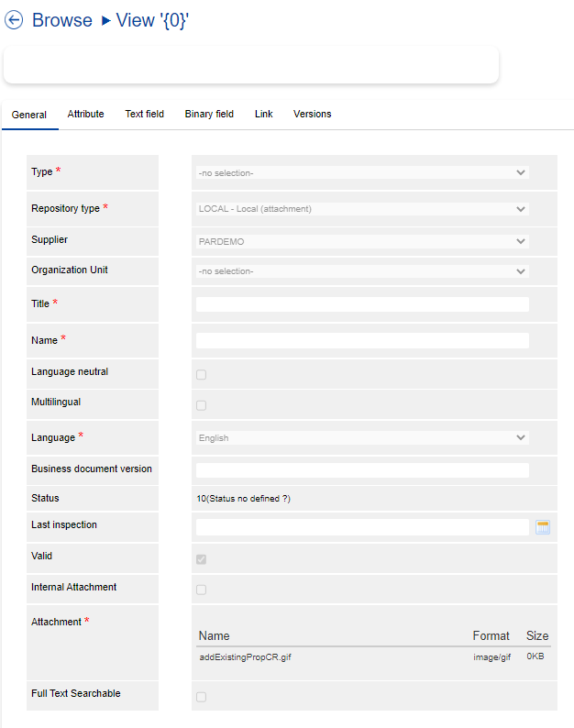Focus the Business document version field
This screenshot has width=574, height=728.
point(362,470)
